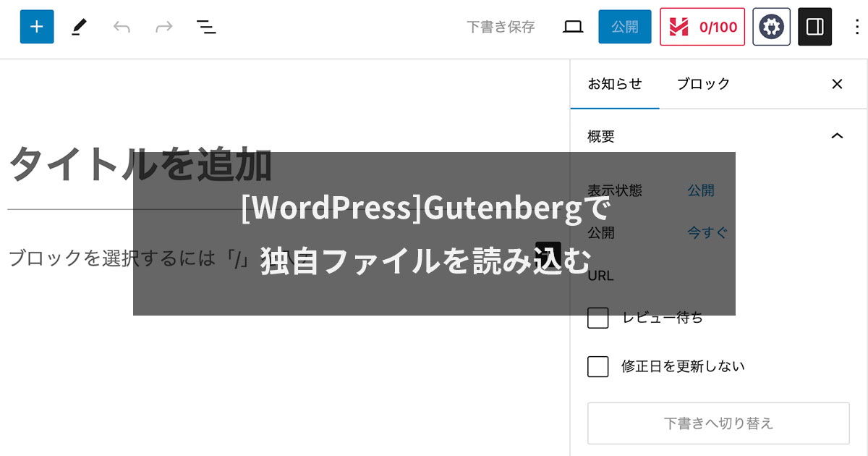This screenshot has width=868, height=456.
Task: Open Rank Math SEO score panel
Action: point(702,27)
